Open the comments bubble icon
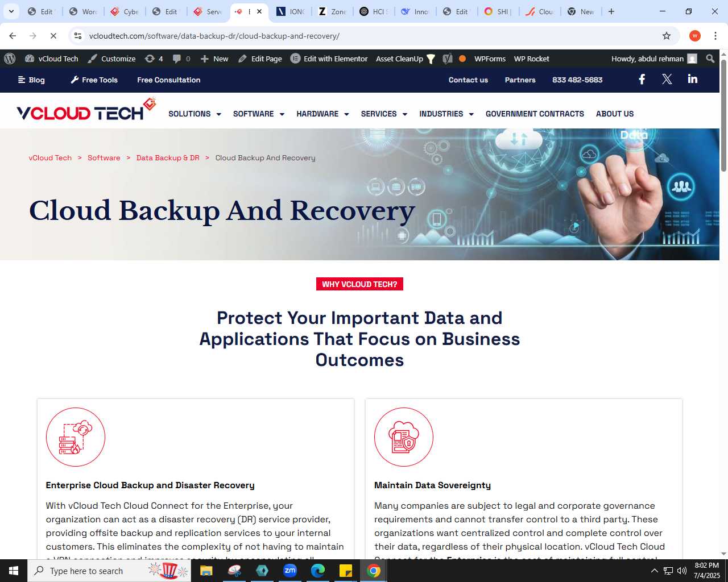Viewport: 728px width, 582px height. point(181,59)
